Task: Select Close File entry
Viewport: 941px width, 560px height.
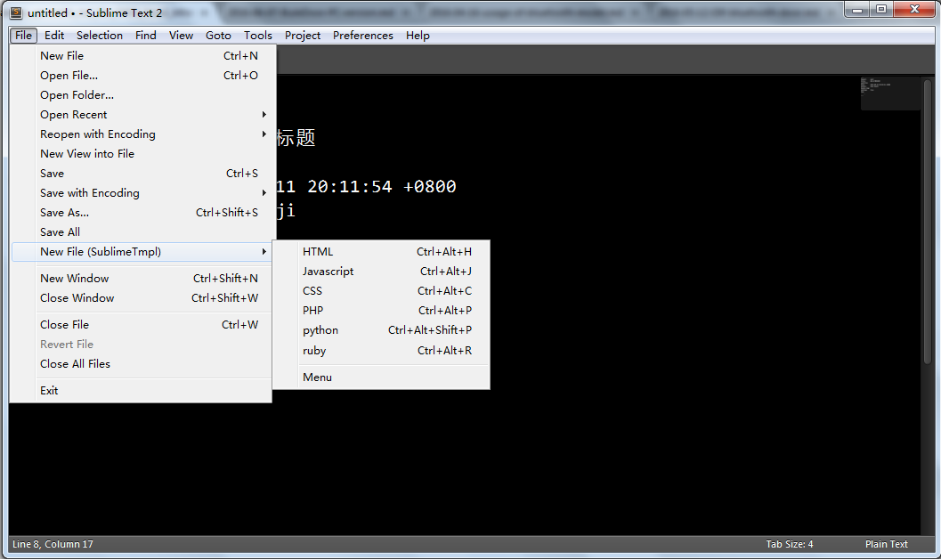Action: (x=142, y=325)
